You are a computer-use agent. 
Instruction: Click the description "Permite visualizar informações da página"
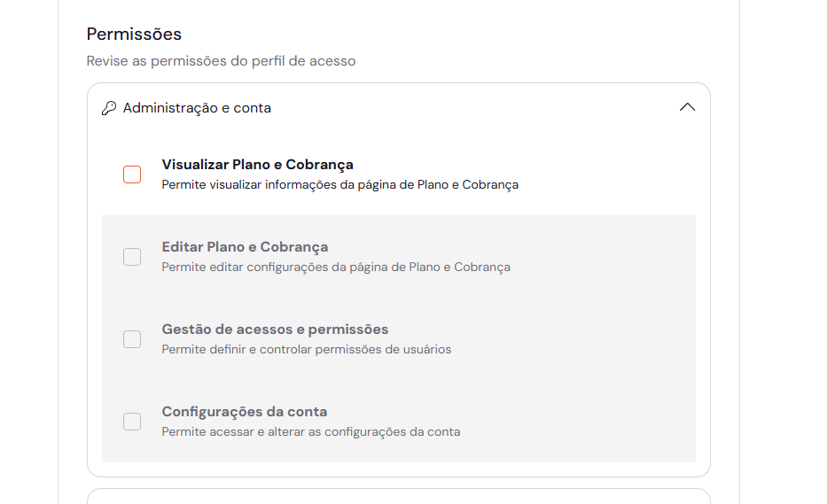click(x=339, y=185)
